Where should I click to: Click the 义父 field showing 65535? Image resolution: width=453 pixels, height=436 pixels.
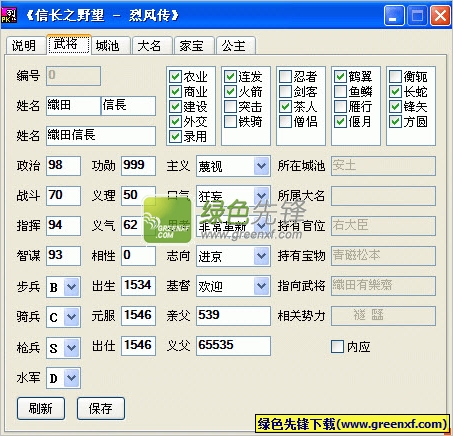(x=233, y=345)
